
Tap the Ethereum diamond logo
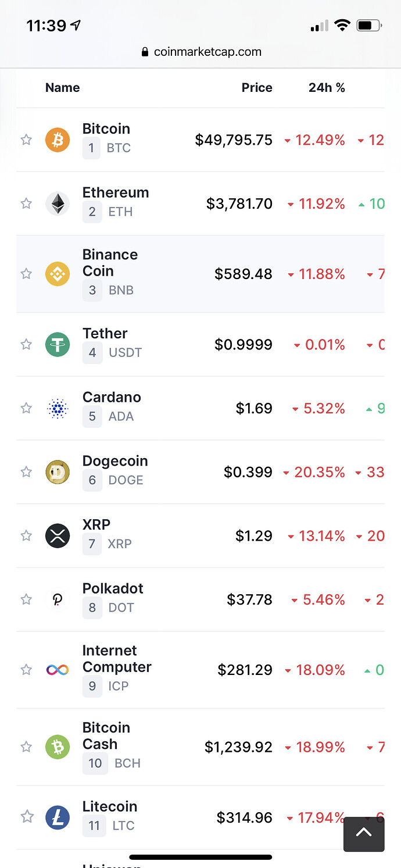[58, 203]
